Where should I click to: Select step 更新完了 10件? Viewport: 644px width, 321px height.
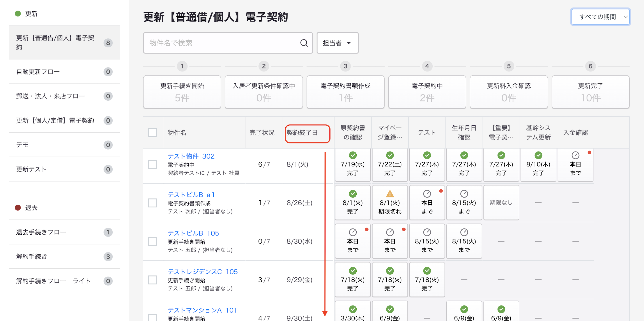pos(591,92)
